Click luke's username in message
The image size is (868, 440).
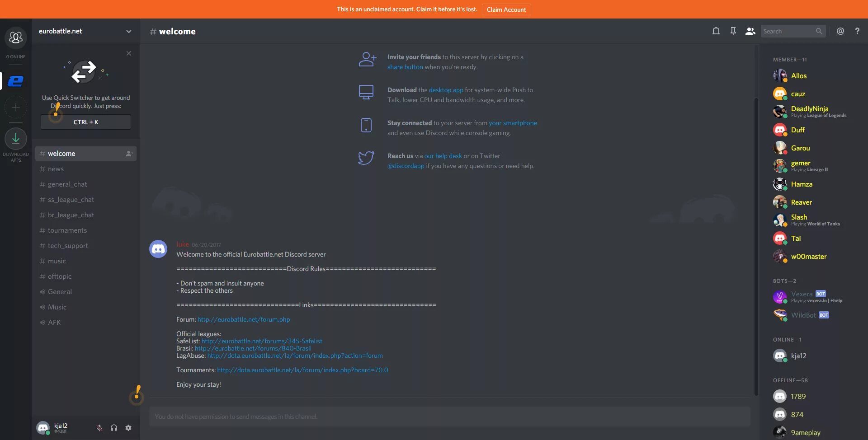pyautogui.click(x=183, y=244)
